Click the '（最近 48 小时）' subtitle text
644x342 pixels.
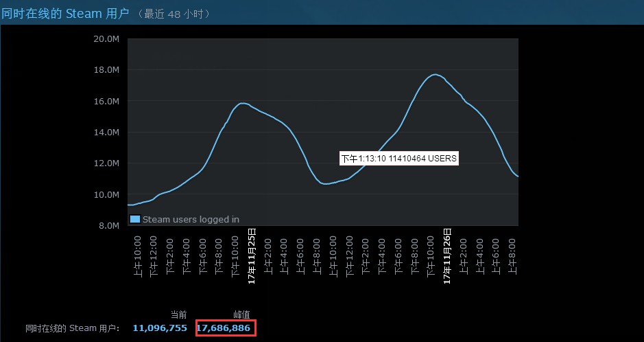tap(174, 14)
